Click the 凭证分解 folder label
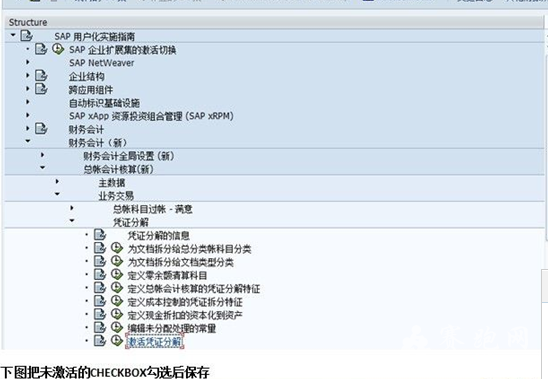Screen dimensions: 548x379 131,222
